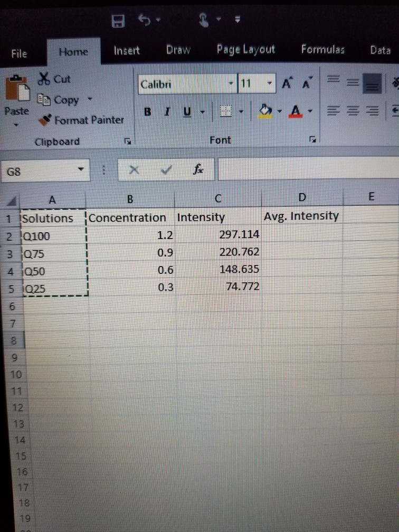Switch to the Draw tab

(178, 50)
